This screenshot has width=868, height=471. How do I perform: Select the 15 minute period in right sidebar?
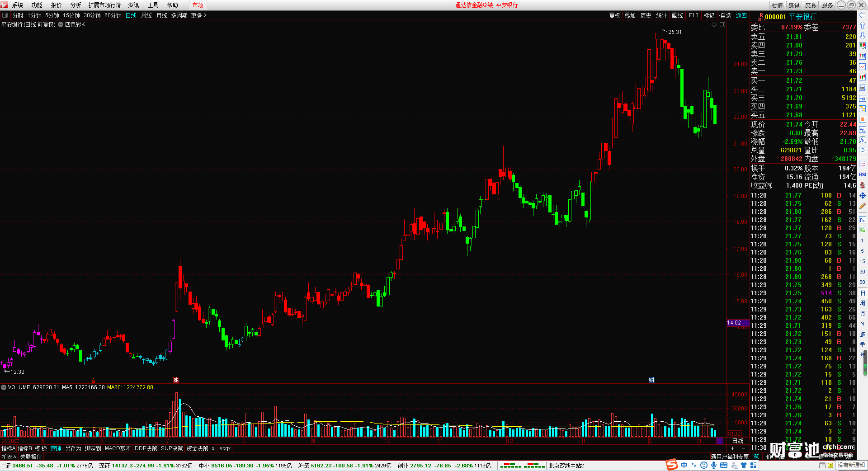[x=863, y=261]
